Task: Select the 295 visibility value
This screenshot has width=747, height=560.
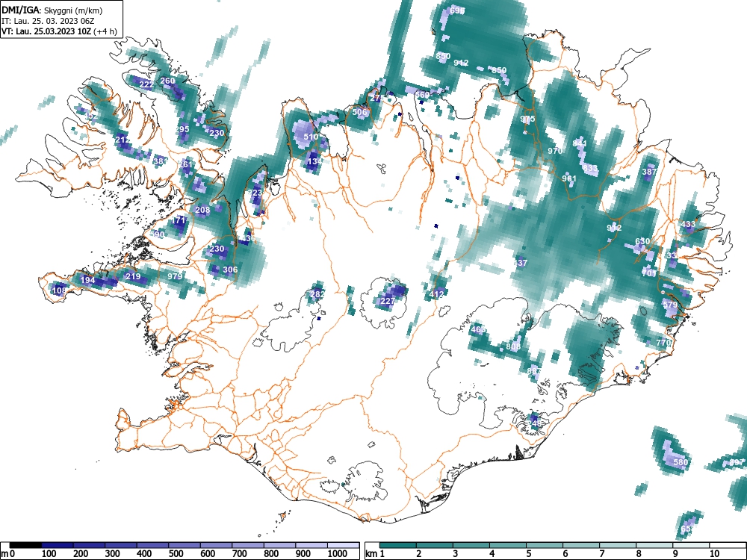Action: (182, 129)
